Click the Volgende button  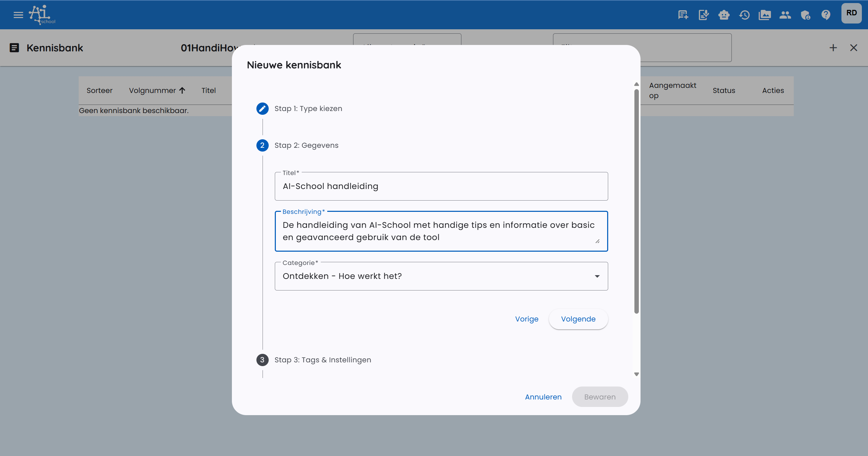(578, 319)
